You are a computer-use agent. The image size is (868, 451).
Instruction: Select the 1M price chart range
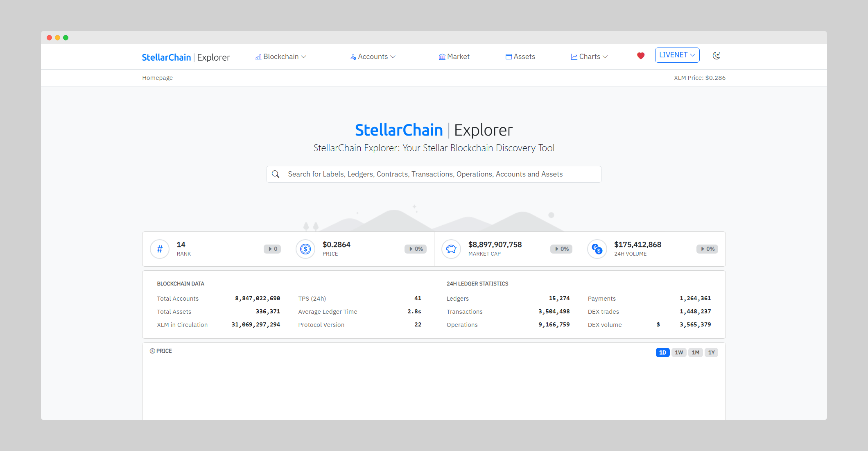click(x=695, y=352)
